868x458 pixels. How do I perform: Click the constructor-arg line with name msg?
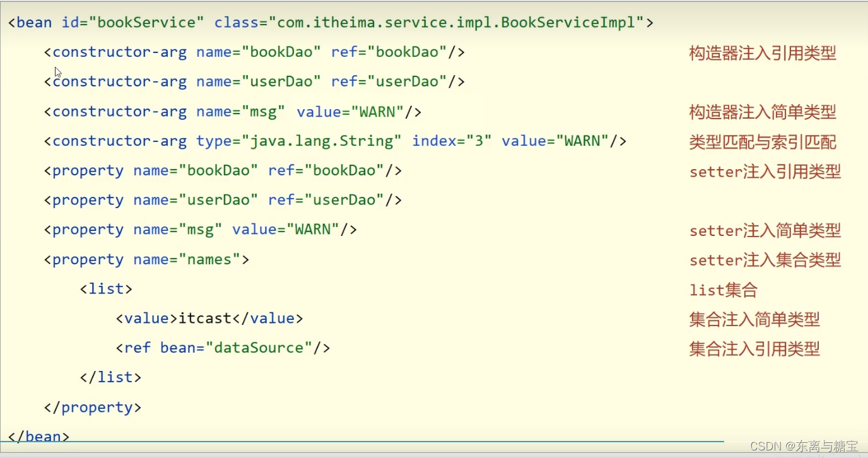pyautogui.click(x=233, y=112)
